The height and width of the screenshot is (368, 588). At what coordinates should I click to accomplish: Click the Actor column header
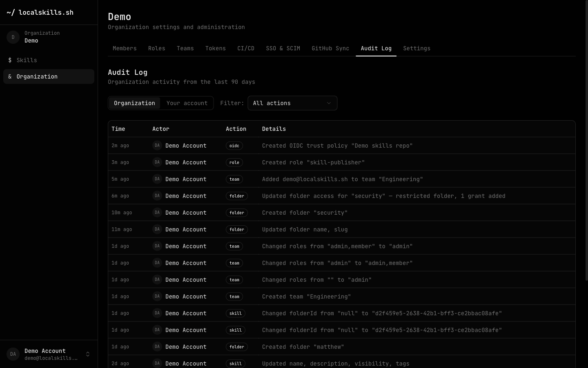pyautogui.click(x=161, y=129)
